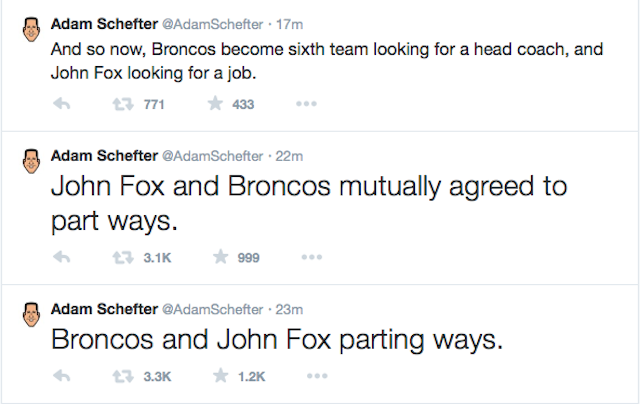The width and height of the screenshot is (640, 404).
Task: Reply to "Broncos and John Fox parting ways"
Action: (x=61, y=377)
